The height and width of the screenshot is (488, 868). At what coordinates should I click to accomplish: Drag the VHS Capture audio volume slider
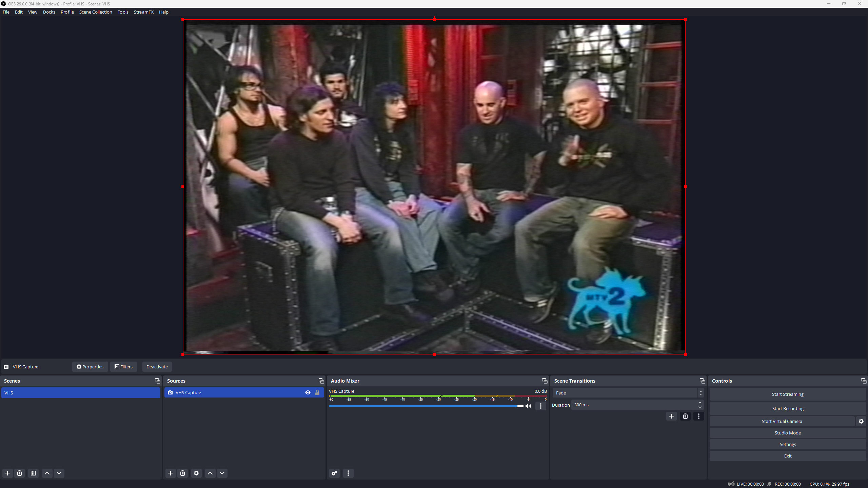[518, 406]
